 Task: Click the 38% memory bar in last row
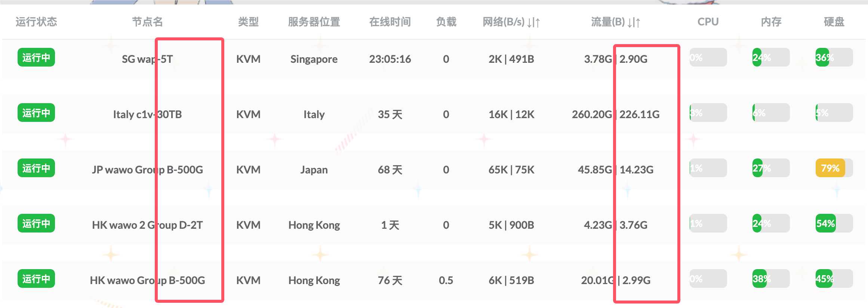click(x=770, y=279)
